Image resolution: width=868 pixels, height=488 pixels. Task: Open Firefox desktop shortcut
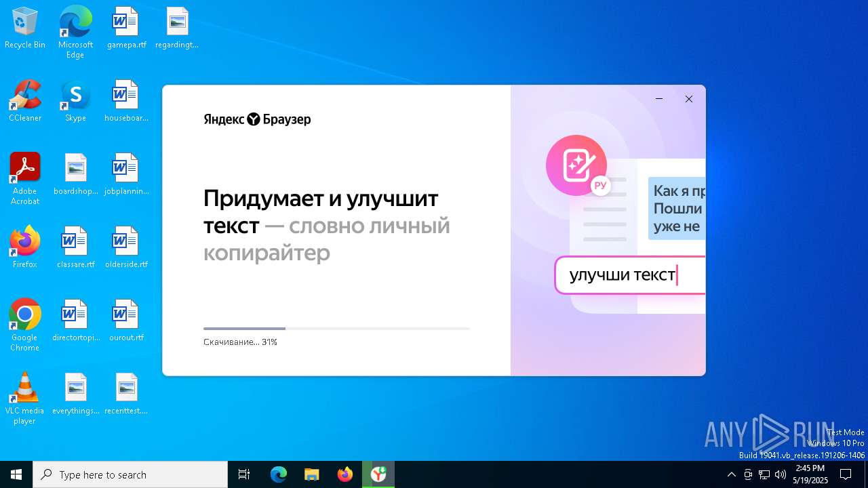coord(25,247)
